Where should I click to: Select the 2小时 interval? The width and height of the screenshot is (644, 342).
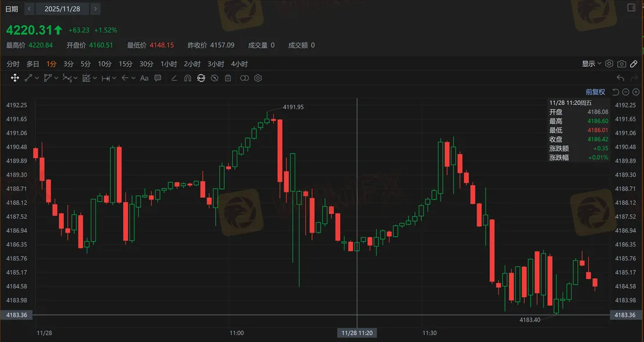(192, 64)
